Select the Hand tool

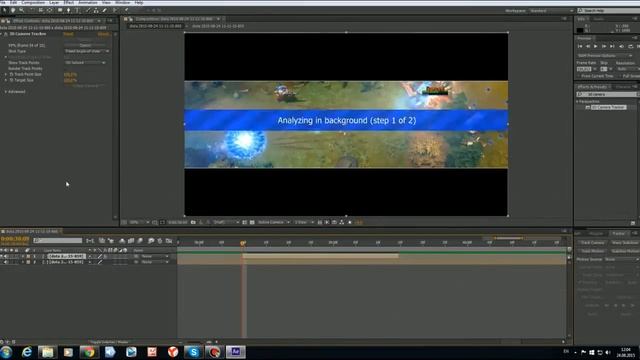(13, 10)
